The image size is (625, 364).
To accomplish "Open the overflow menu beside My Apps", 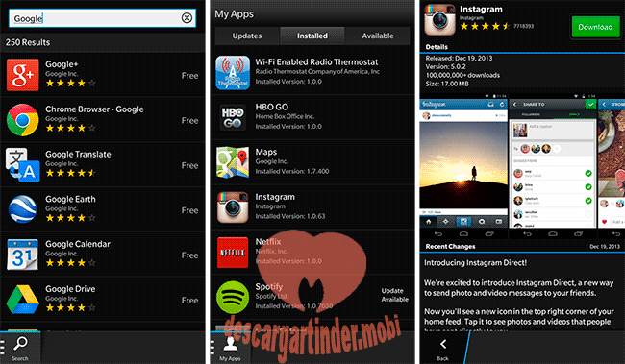I will tap(212, 348).
